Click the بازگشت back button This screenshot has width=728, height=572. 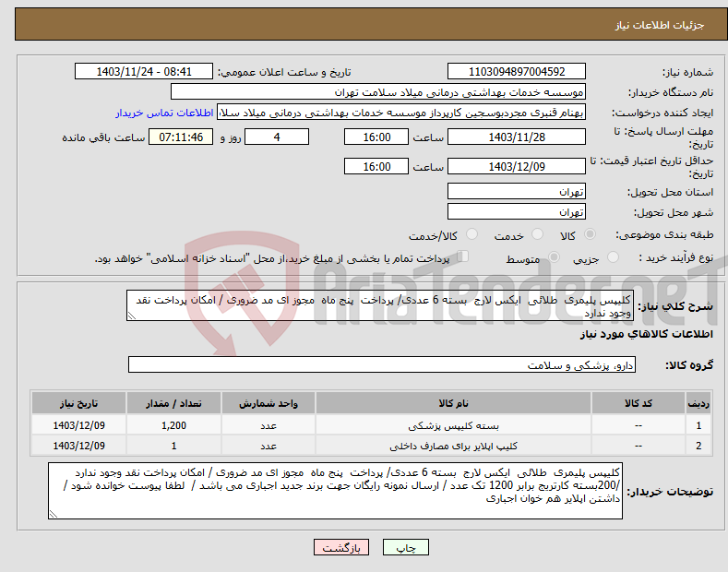click(341, 548)
